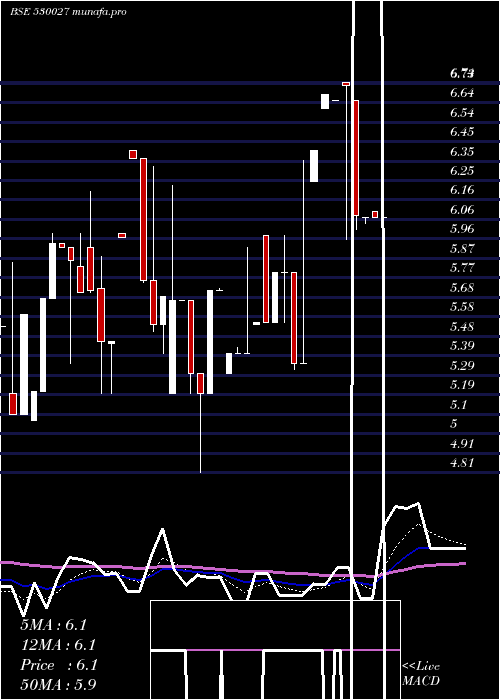This screenshot has height=700, width=500.
Task: Click the '5MA : 6.1' legend entry
Action: (x=54, y=625)
